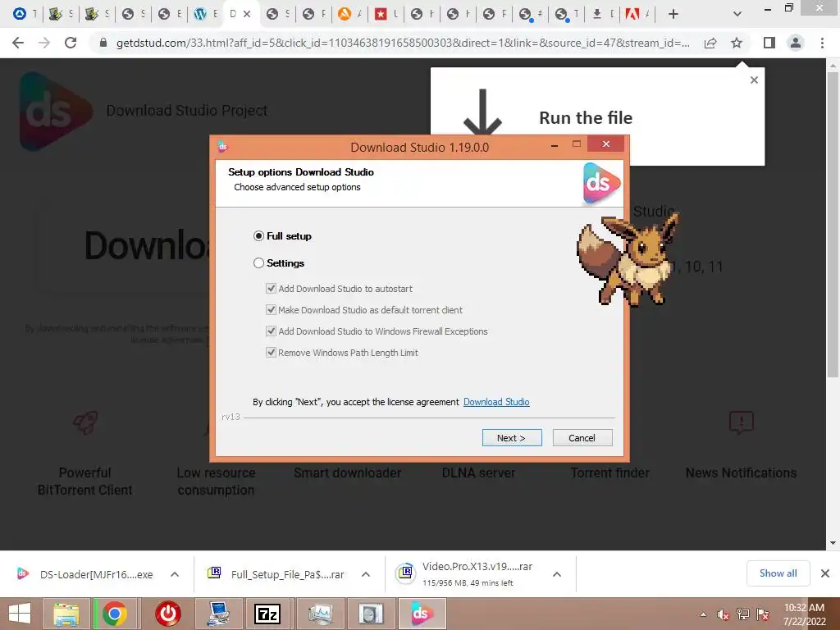Close the active getdstud tab

(247, 14)
